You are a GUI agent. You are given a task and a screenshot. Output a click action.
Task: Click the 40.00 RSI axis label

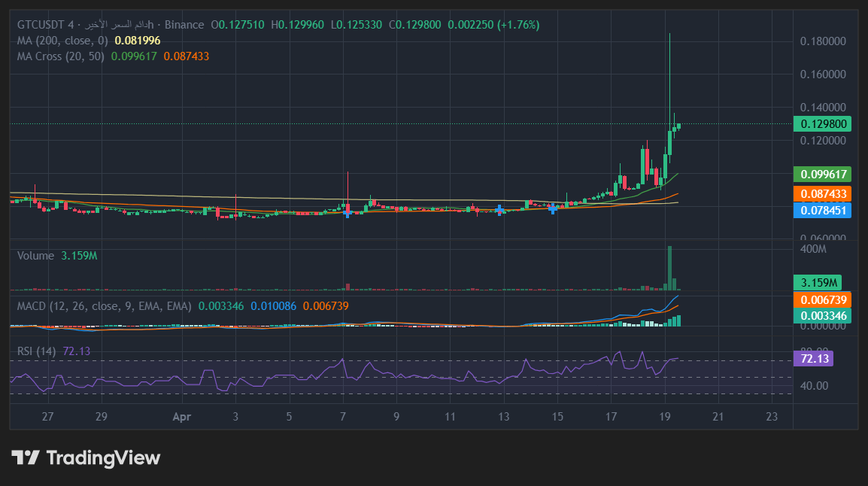814,386
